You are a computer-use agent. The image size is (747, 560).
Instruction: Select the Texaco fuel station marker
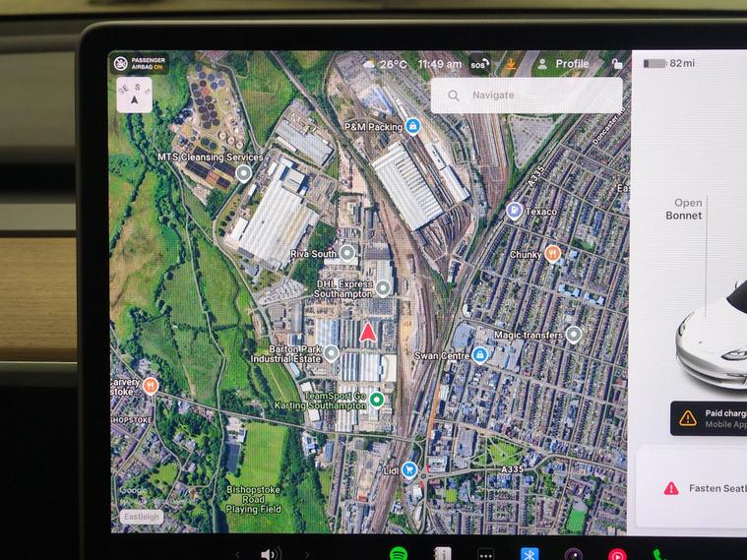click(x=514, y=211)
